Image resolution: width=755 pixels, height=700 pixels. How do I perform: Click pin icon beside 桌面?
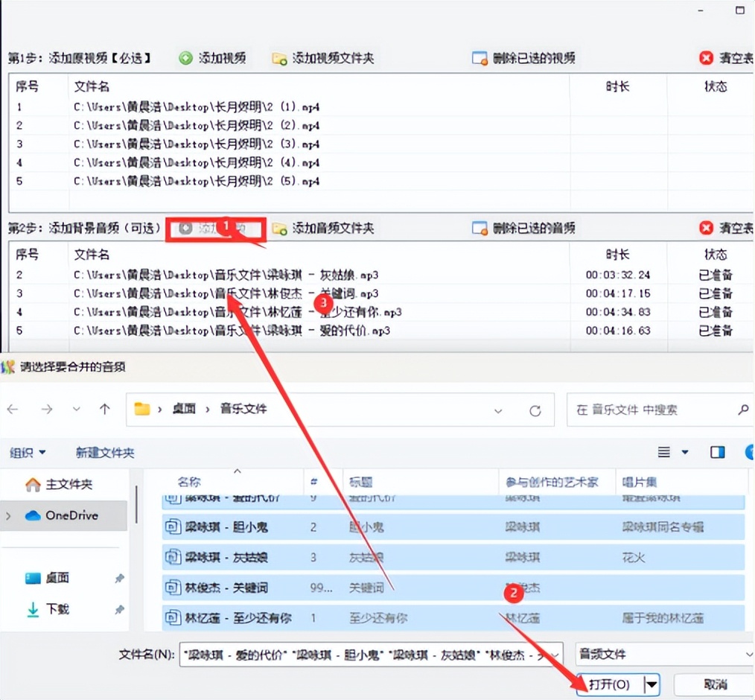tap(119, 578)
